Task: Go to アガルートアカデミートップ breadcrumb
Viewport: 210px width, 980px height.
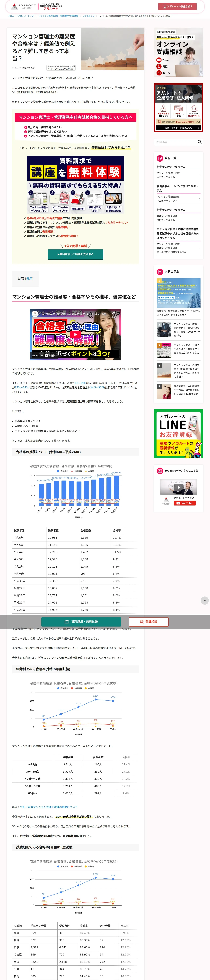Action: point(21,16)
